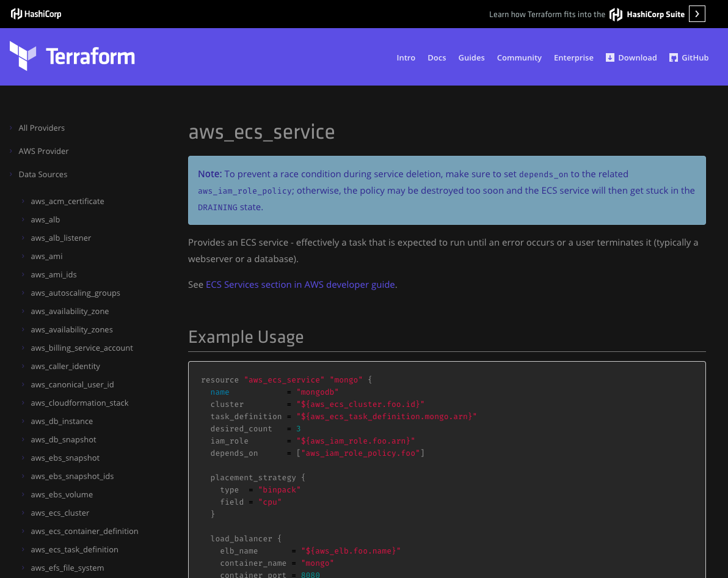The height and width of the screenshot is (578, 728).
Task: Expand chevron next to All Providers
Action: pos(10,127)
